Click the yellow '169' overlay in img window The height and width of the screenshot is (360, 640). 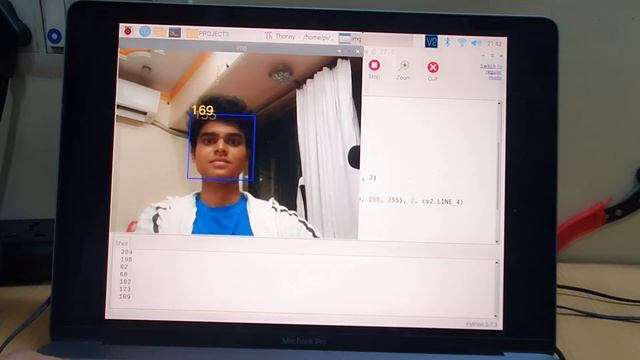coord(203,110)
